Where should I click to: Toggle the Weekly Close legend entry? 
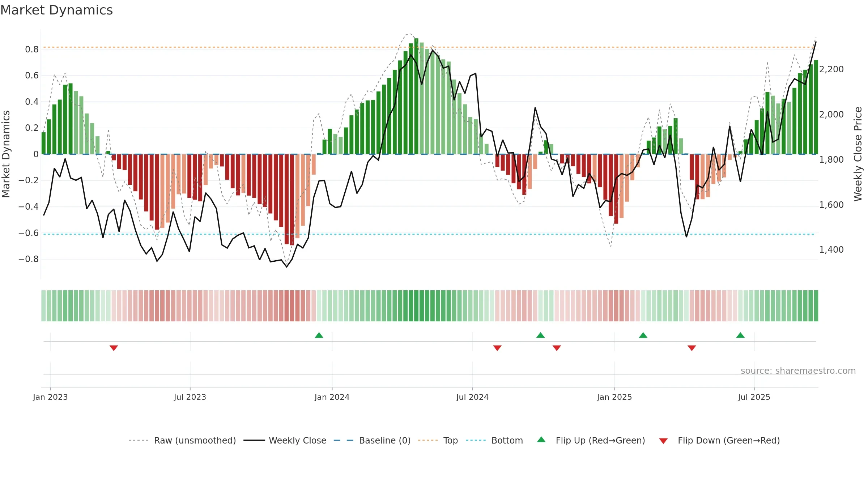pyautogui.click(x=285, y=440)
